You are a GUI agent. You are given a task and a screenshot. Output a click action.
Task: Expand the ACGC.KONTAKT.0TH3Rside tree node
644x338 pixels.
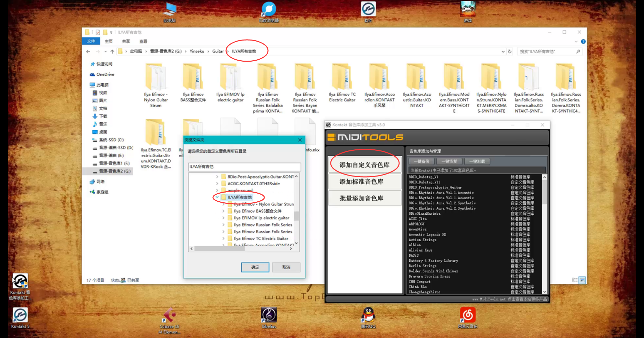pos(217,184)
